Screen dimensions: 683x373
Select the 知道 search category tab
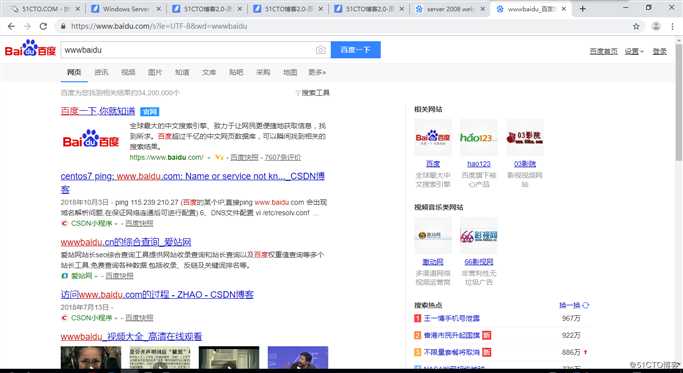pyautogui.click(x=182, y=72)
